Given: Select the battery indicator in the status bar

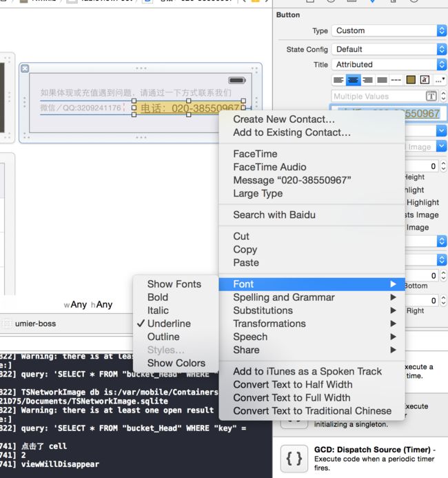Looking at the screenshot, I should coord(237,81).
